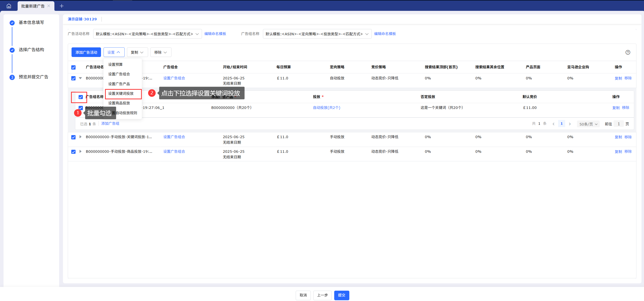Click the 取消 button
Screen dimensions: 644x301
click(x=303, y=295)
